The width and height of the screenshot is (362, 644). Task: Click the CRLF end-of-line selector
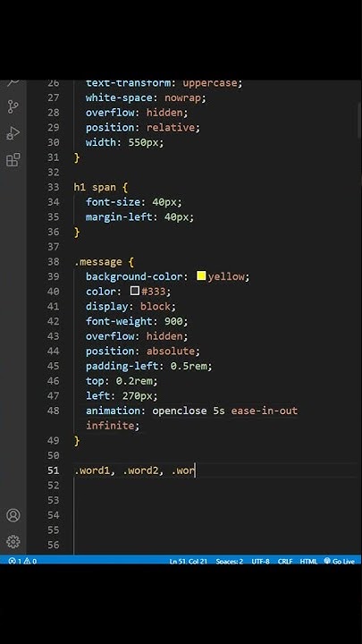click(285, 561)
